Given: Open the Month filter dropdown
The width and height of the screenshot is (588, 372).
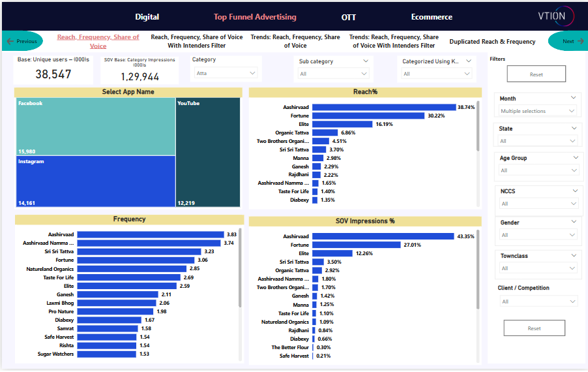Looking at the screenshot, I should coord(537,111).
